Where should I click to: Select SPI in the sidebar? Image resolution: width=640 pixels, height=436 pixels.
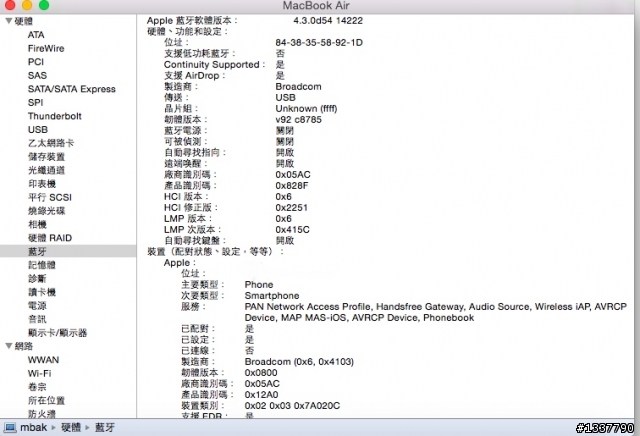[x=35, y=102]
